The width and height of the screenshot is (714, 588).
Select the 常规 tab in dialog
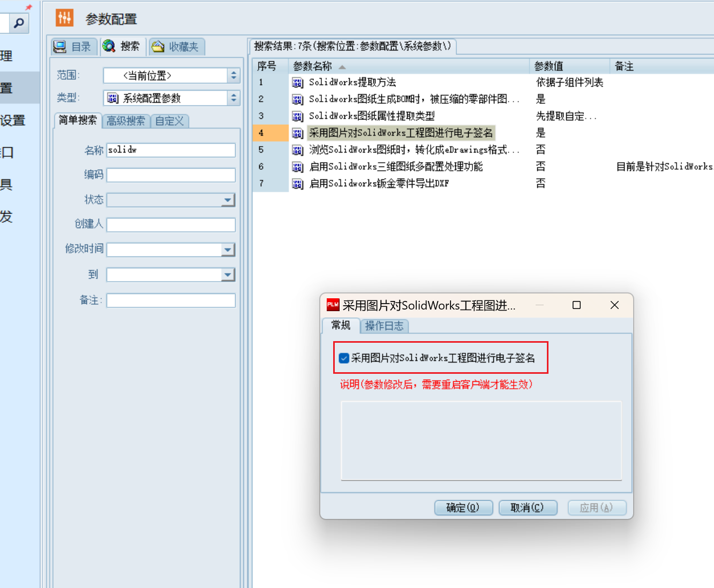tap(341, 325)
